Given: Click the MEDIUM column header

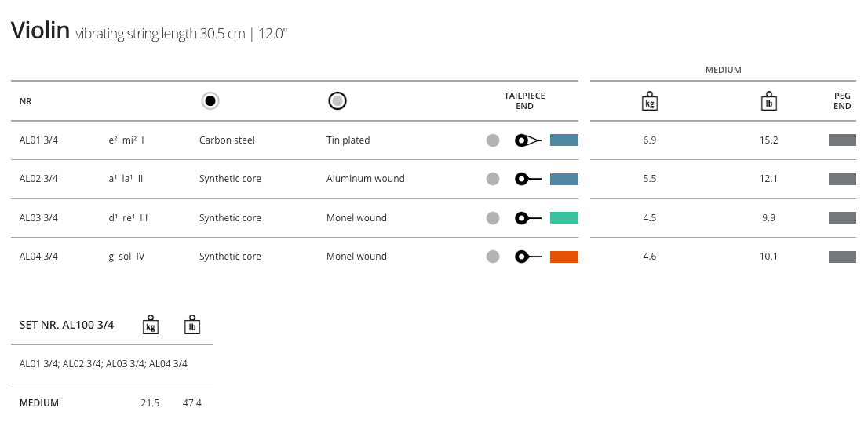Looking at the screenshot, I should (723, 70).
